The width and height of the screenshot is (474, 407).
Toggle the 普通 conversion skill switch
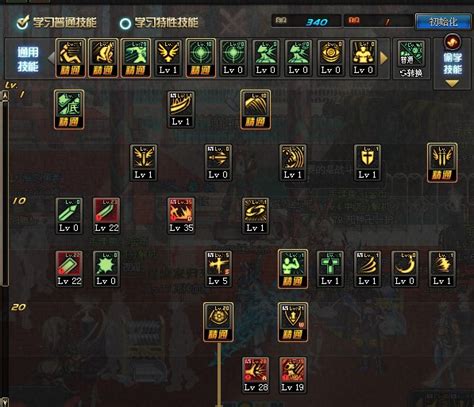411,59
